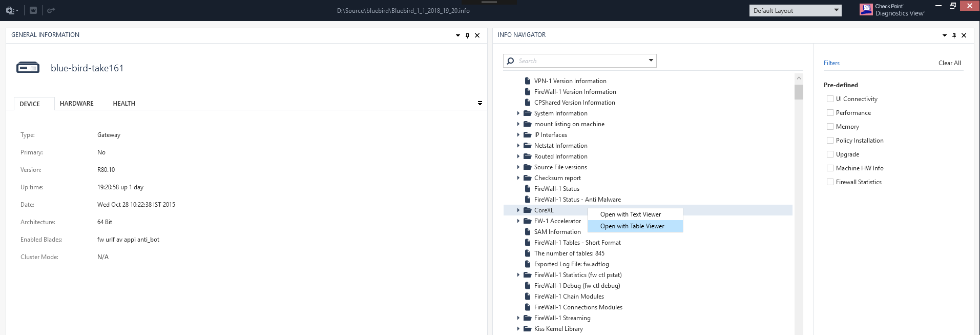Select the VPN-1 Version Information label
The image size is (980, 335).
pyautogui.click(x=570, y=81)
